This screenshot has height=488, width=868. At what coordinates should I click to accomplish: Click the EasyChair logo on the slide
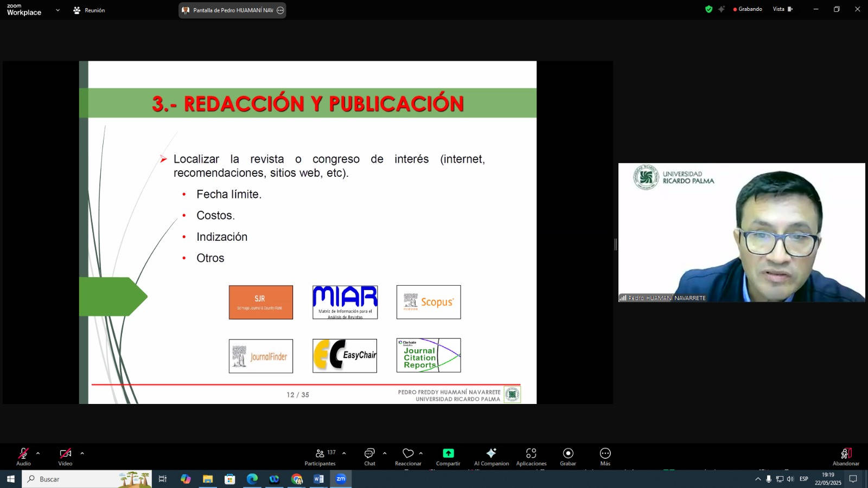click(344, 356)
